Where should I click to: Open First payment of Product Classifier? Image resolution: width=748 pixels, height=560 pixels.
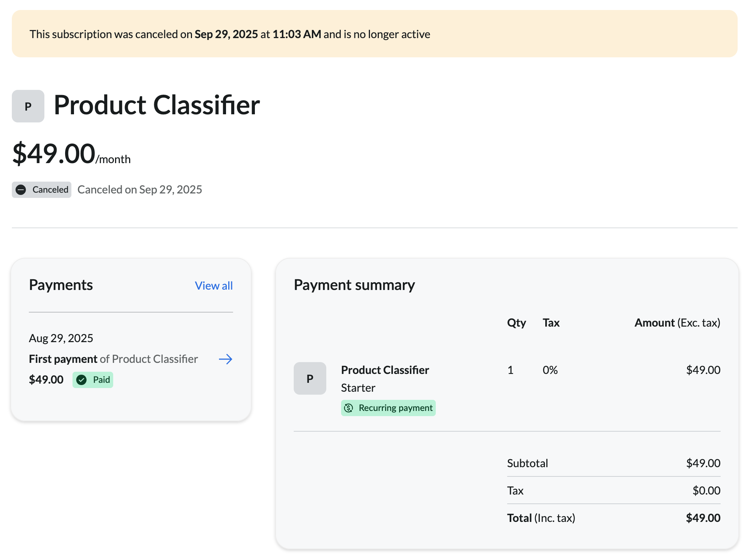pyautogui.click(x=114, y=359)
